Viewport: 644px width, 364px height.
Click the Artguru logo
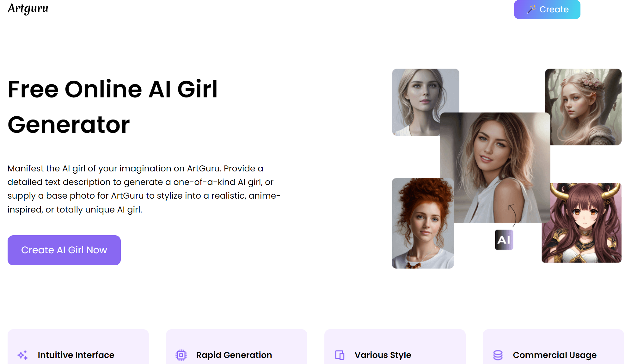click(28, 9)
